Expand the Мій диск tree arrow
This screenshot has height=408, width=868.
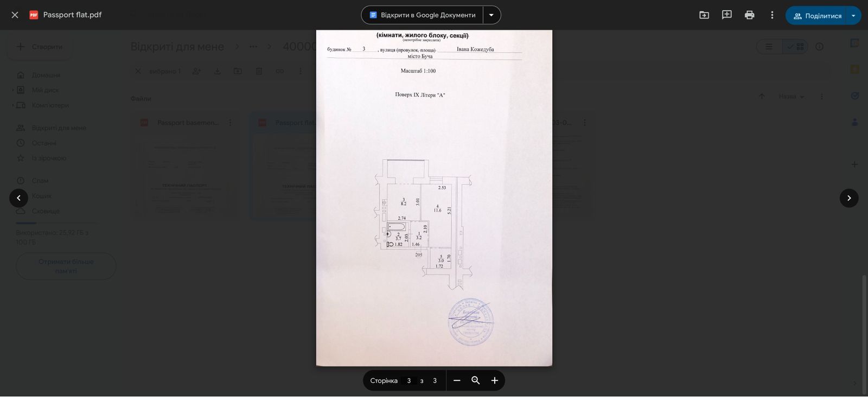tap(13, 90)
